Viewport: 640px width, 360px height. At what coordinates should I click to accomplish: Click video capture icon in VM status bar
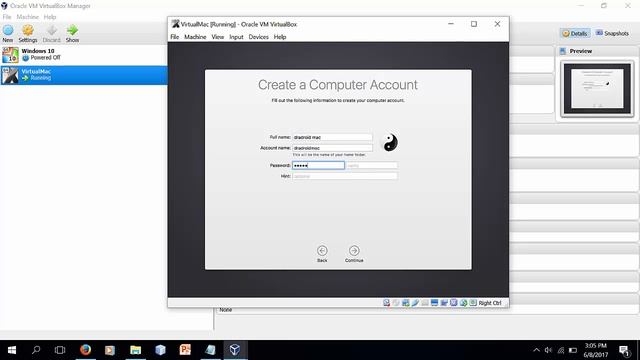point(444,303)
